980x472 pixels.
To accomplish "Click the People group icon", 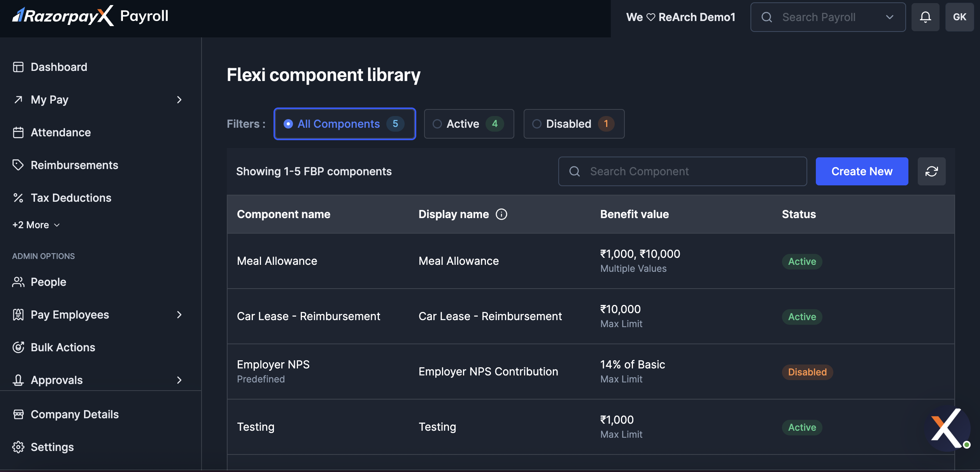I will (18, 282).
